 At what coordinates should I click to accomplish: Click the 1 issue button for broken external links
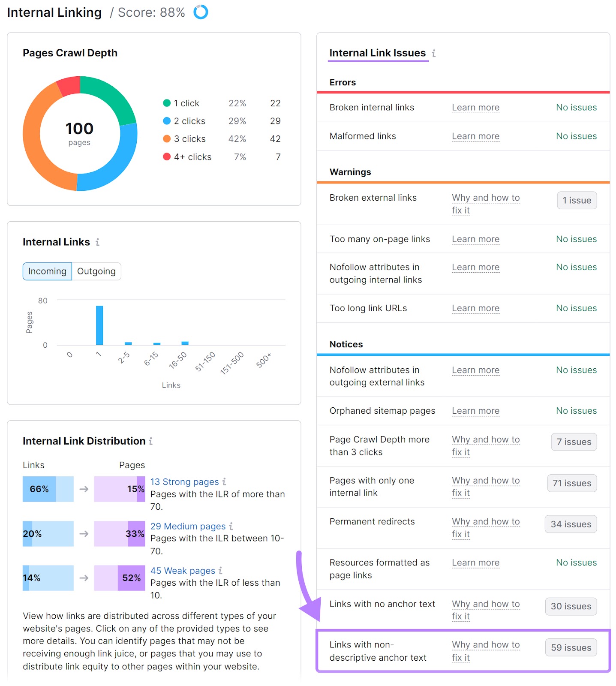click(577, 200)
